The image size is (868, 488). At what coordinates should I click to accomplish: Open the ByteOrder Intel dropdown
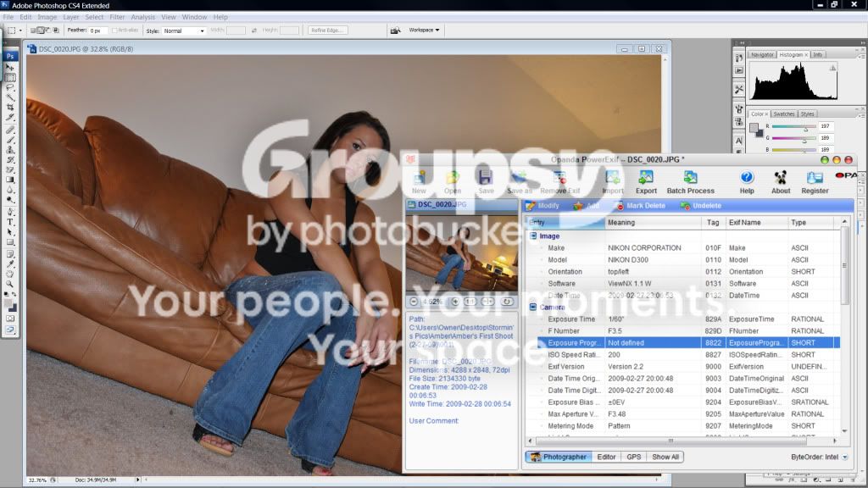tap(845, 457)
